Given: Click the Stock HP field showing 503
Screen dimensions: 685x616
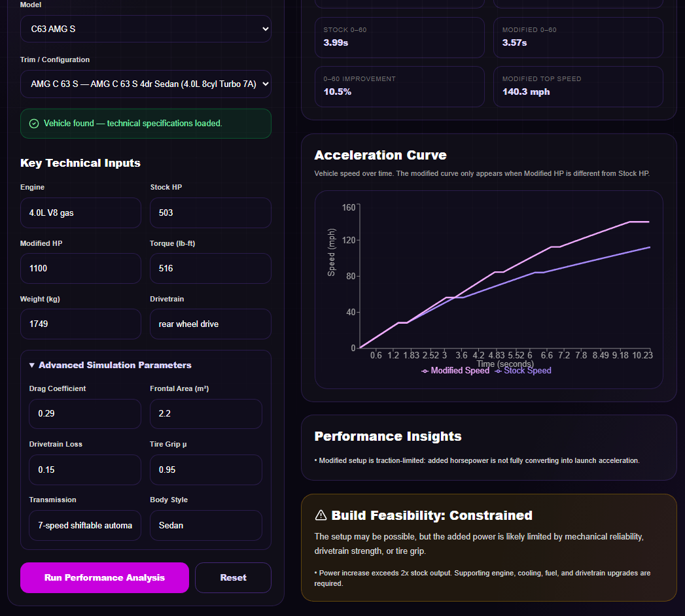Looking at the screenshot, I should click(x=210, y=213).
